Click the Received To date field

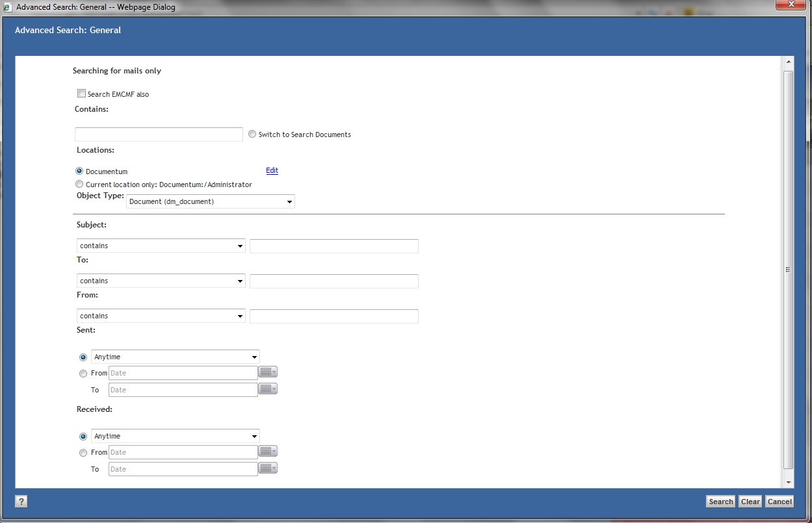pyautogui.click(x=183, y=469)
